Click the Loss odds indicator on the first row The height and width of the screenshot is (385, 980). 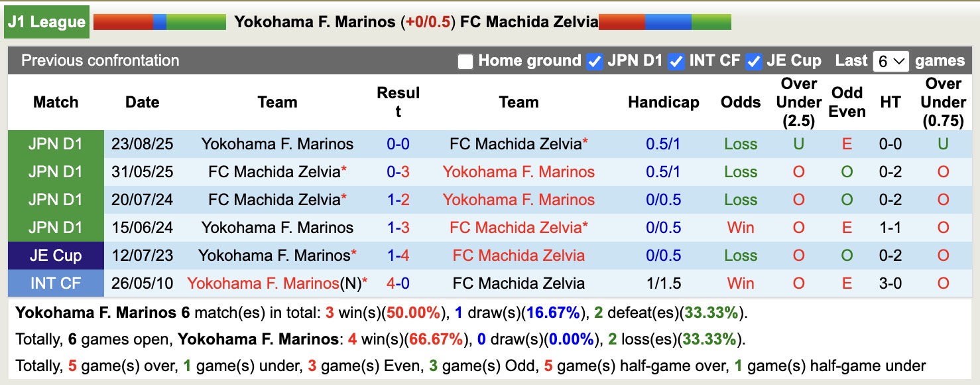(740, 143)
